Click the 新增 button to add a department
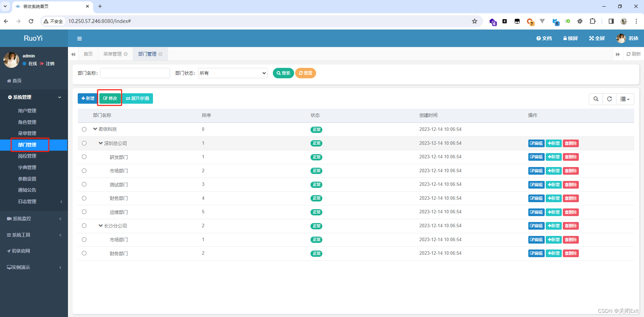Screen dimensions: 644x317 (x=87, y=98)
